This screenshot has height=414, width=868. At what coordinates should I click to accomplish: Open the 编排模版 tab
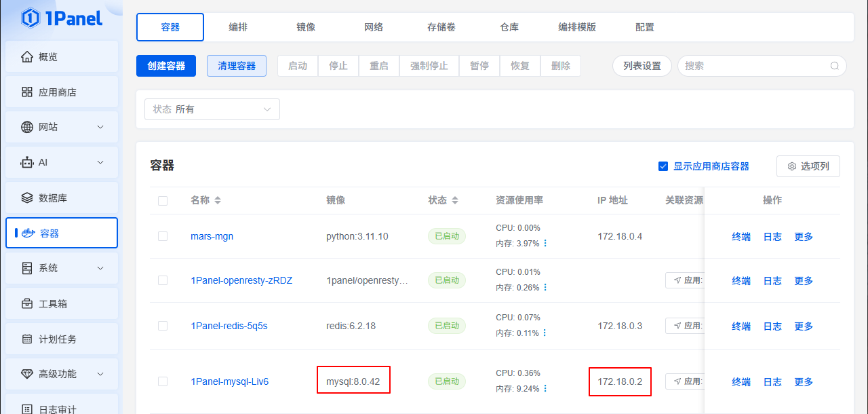click(x=577, y=27)
